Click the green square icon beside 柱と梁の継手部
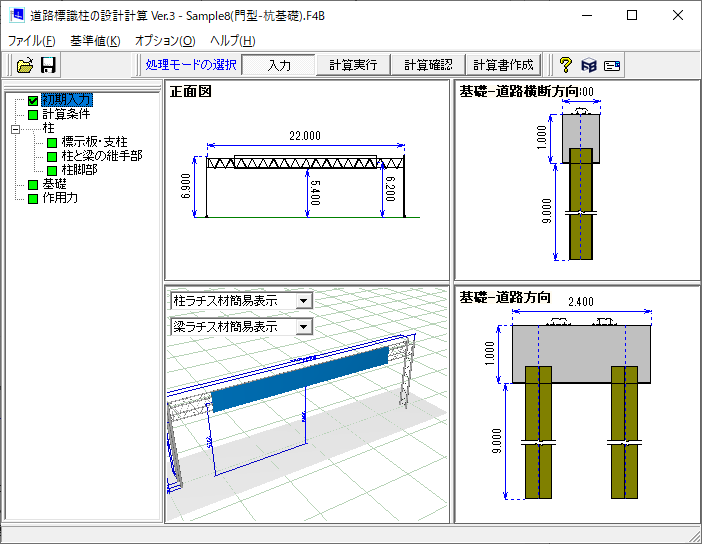 (x=52, y=156)
